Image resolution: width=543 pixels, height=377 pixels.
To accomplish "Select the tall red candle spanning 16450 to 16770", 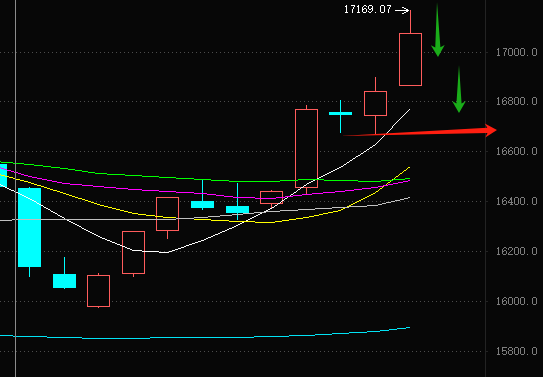I will (306, 148).
